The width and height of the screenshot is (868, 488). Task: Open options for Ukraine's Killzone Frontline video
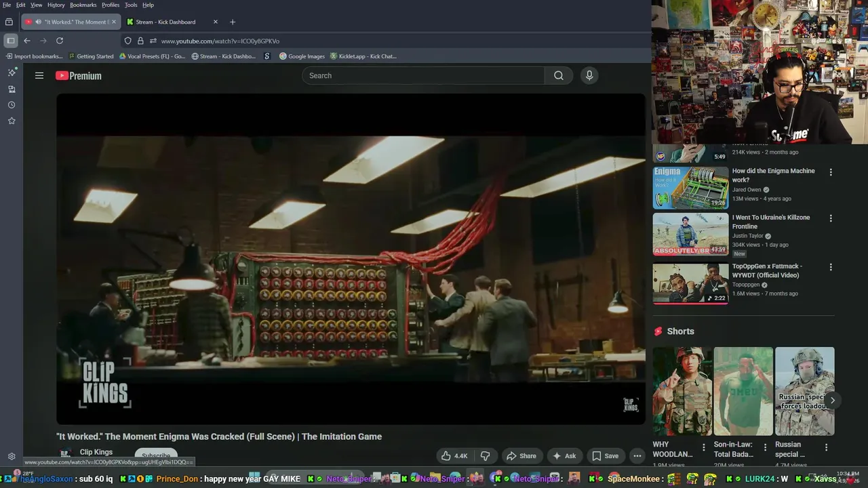pyautogui.click(x=831, y=218)
